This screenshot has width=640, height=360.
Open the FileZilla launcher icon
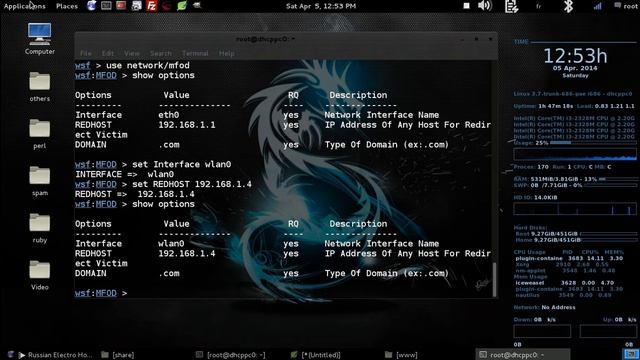[x=152, y=6]
